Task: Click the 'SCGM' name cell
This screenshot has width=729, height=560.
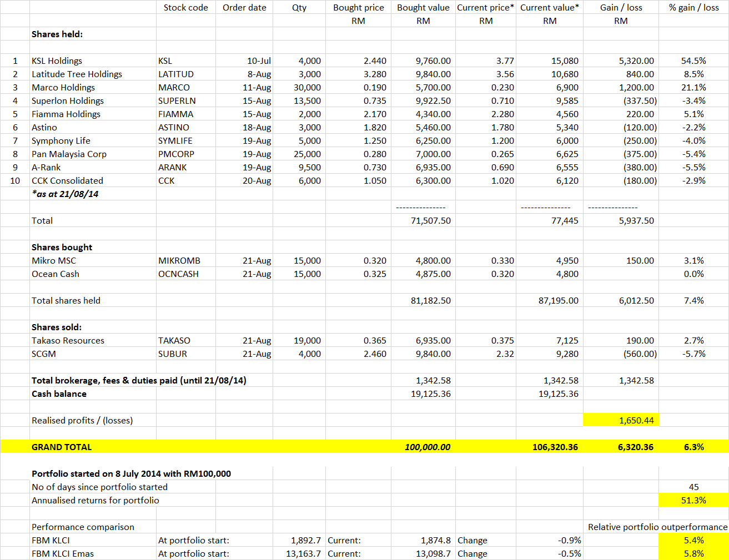Action: [93, 354]
